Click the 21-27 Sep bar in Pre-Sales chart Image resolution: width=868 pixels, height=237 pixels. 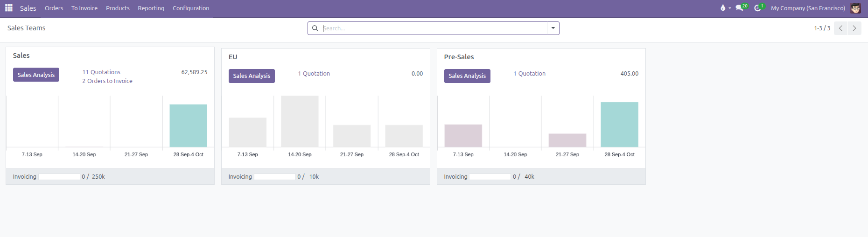567,140
